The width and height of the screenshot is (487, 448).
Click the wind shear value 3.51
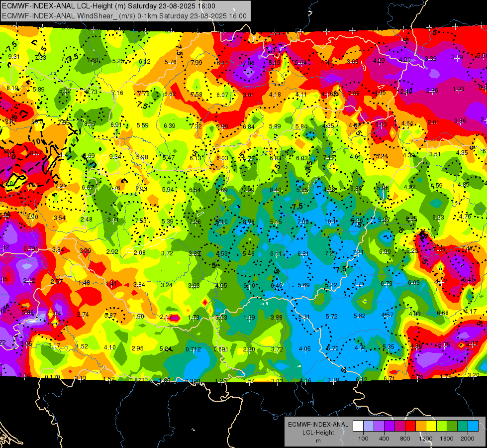[435, 154]
